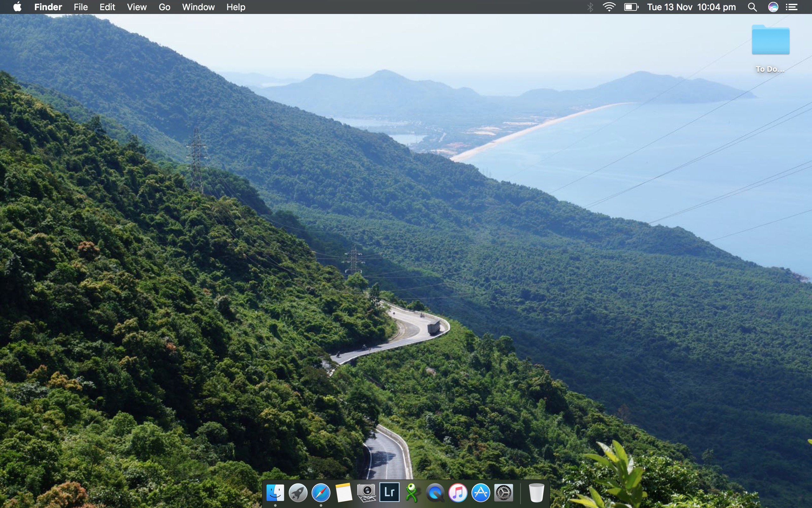Image resolution: width=812 pixels, height=508 pixels.
Task: Activate Siri from menu bar
Action: pyautogui.click(x=773, y=7)
